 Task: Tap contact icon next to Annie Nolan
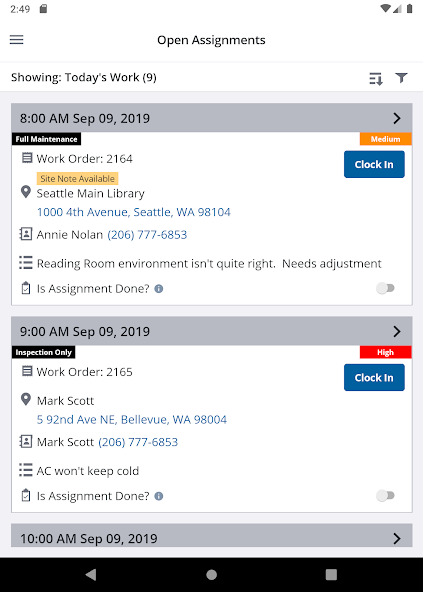pos(26,234)
